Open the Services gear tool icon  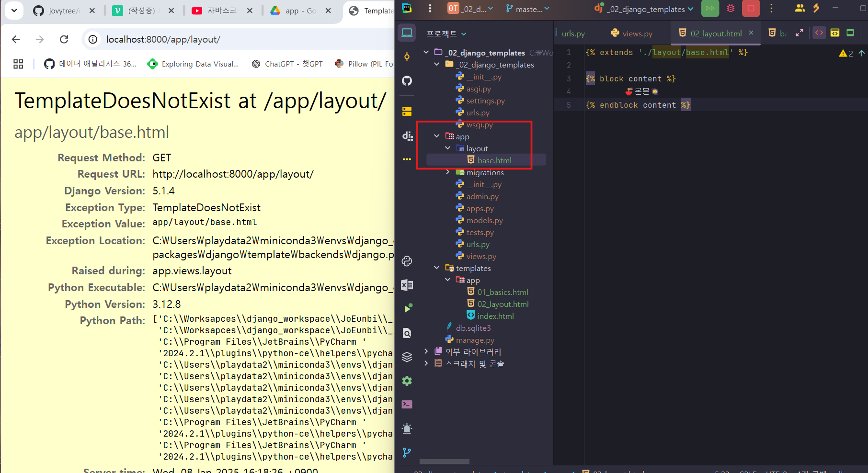[407, 381]
